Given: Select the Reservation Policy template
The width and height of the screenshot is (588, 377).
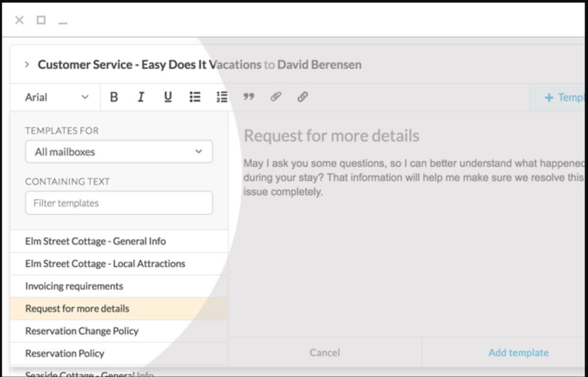Looking at the screenshot, I should 119,353.
